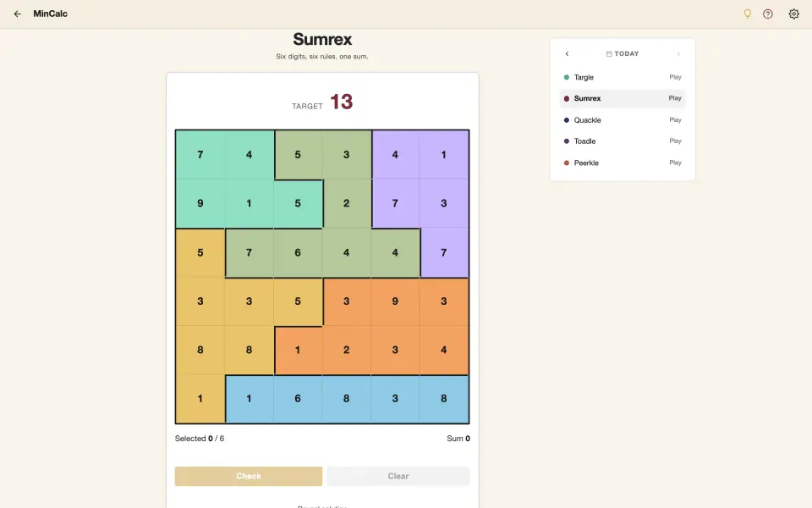Select the 3 in the purple region
The image size is (812, 508).
point(444,204)
